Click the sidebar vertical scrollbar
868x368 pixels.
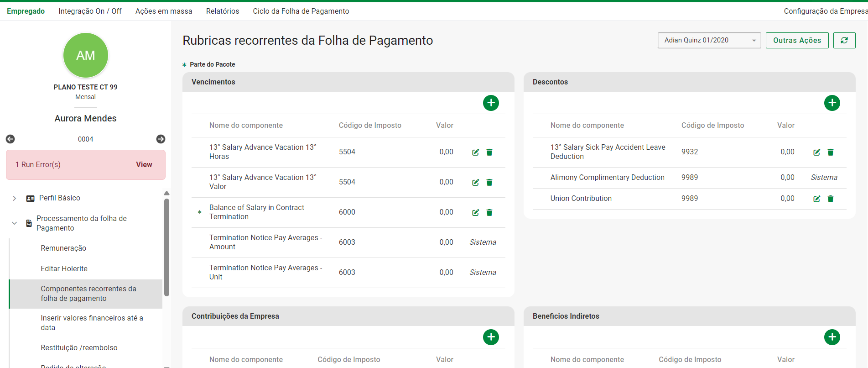(166, 247)
